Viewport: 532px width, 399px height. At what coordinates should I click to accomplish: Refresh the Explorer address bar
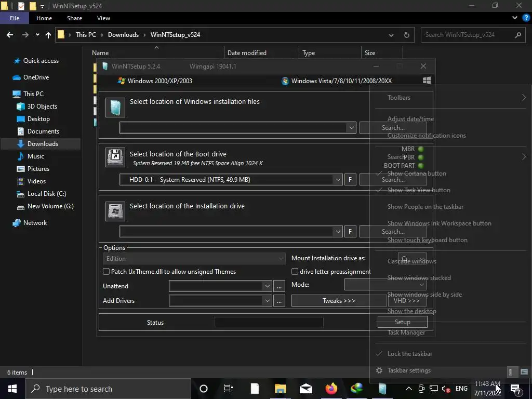coord(406,35)
